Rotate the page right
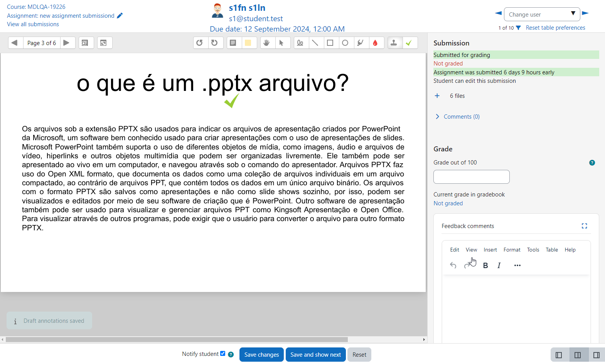The image size is (605, 364). click(x=216, y=43)
